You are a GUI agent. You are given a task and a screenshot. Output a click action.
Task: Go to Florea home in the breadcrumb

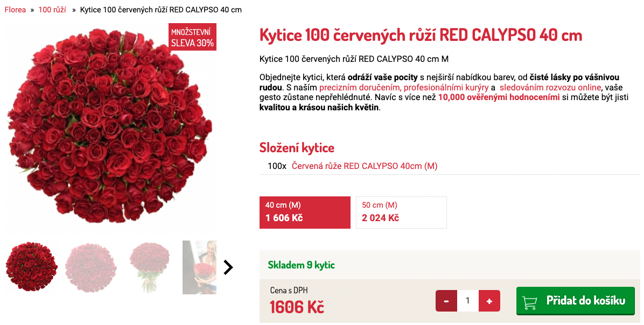[x=15, y=10]
